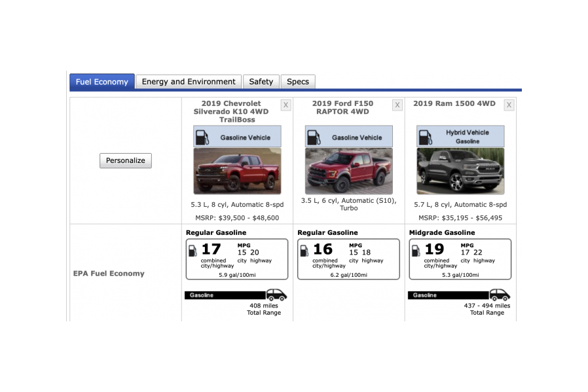Click the fuel pump icon in F150's 16 MPG box
The image size is (588, 392).
coord(304,250)
